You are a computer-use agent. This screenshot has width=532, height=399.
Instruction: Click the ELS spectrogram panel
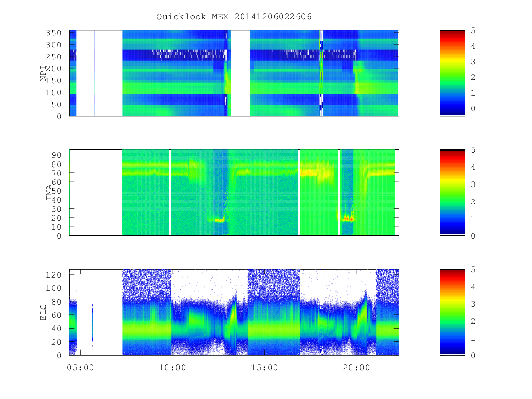234,312
